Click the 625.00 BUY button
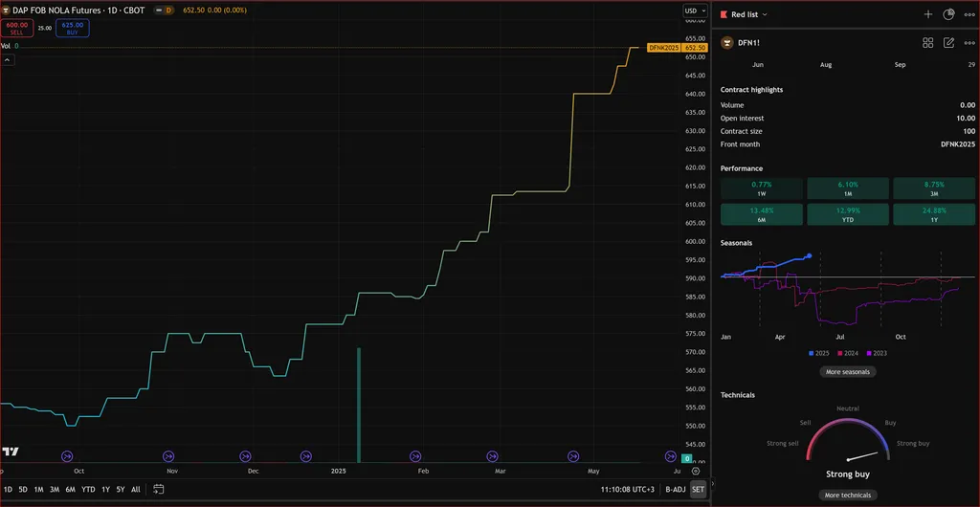980x507 pixels. click(x=73, y=28)
